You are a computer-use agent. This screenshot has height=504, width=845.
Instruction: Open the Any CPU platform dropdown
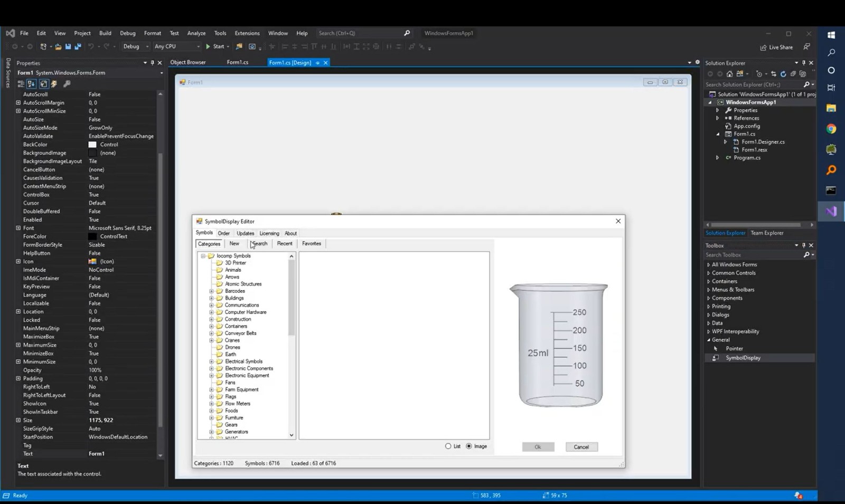[177, 46]
